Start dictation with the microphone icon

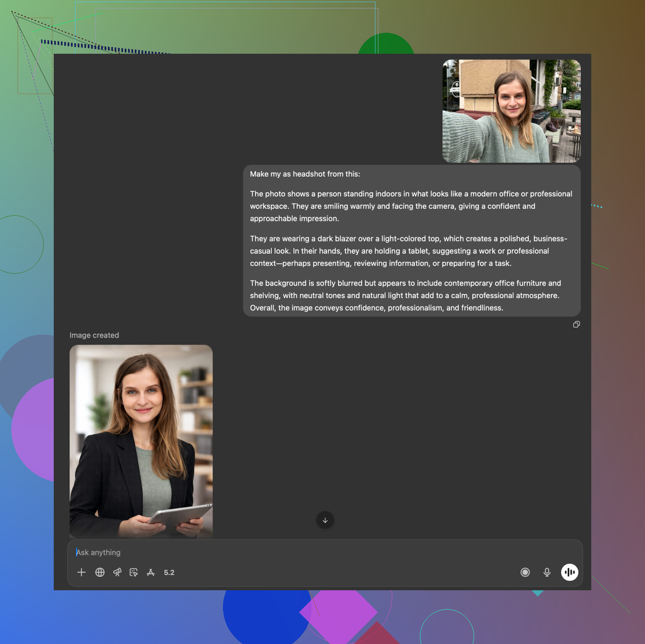point(547,572)
